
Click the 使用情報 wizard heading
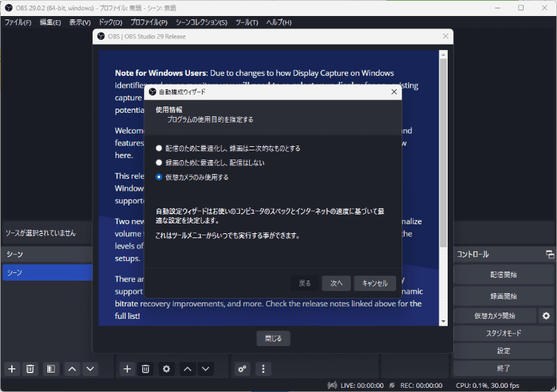click(168, 110)
